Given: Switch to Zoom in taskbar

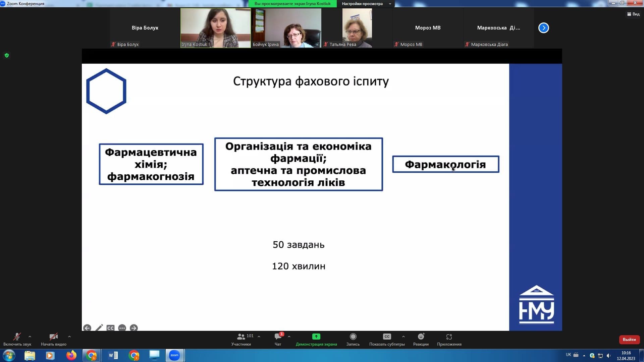Looking at the screenshot, I should 174,355.
